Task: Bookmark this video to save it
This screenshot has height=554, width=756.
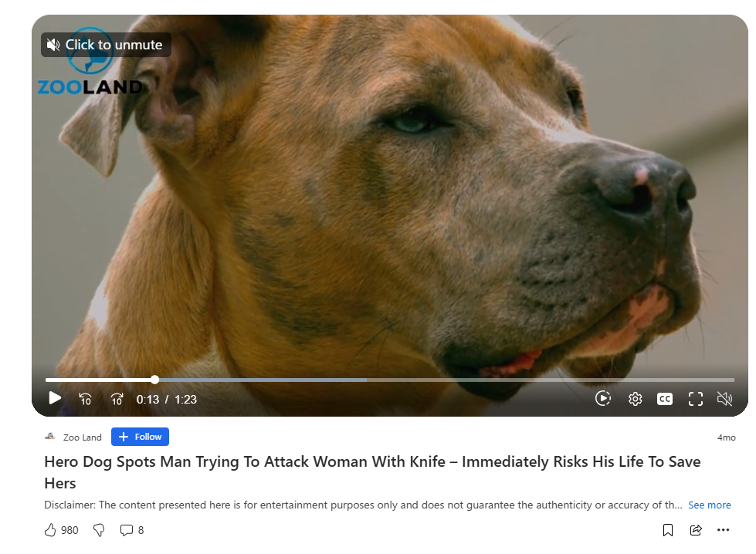Action: click(x=668, y=530)
